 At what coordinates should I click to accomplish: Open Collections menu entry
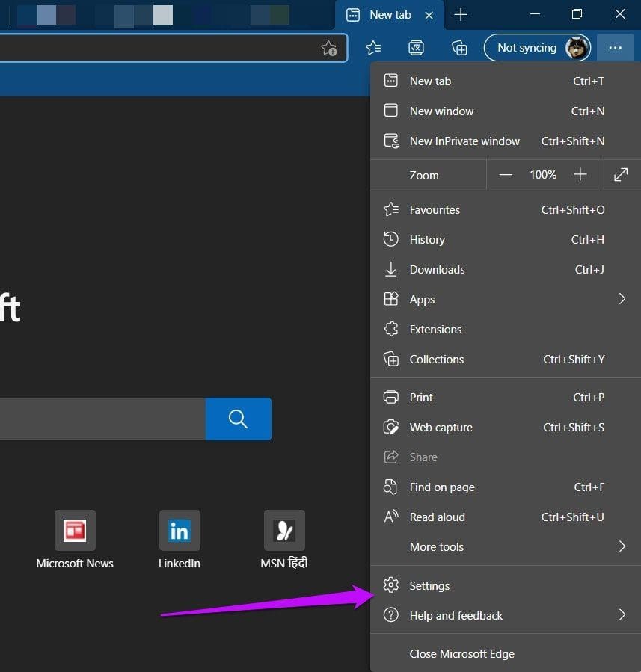tap(506, 359)
